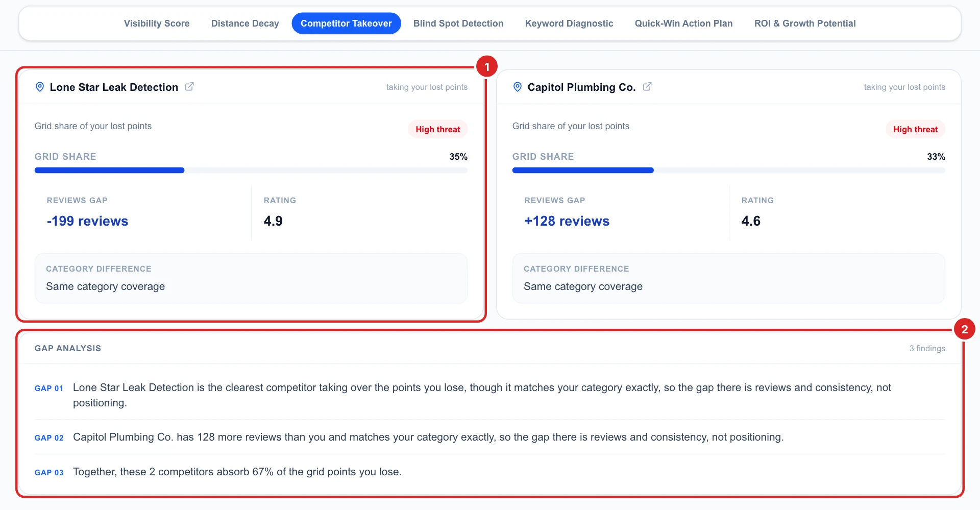Click the 35% grid share progress bar
980x510 pixels.
251,171
